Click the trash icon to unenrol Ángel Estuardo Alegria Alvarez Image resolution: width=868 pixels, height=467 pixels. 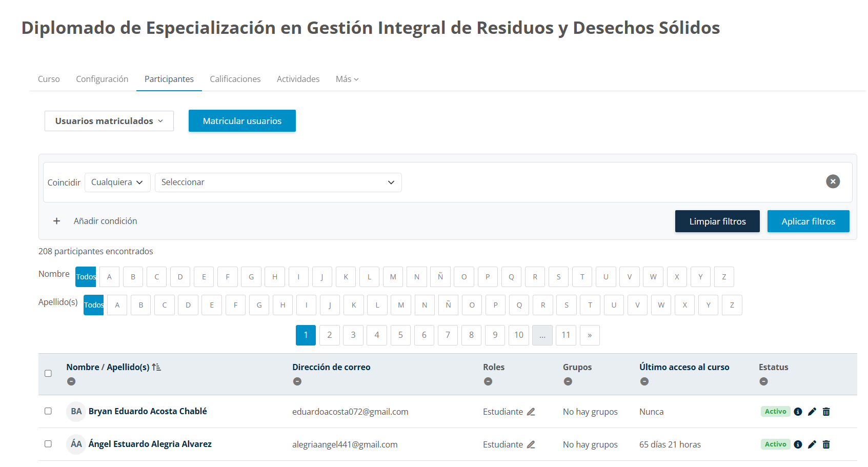point(826,444)
